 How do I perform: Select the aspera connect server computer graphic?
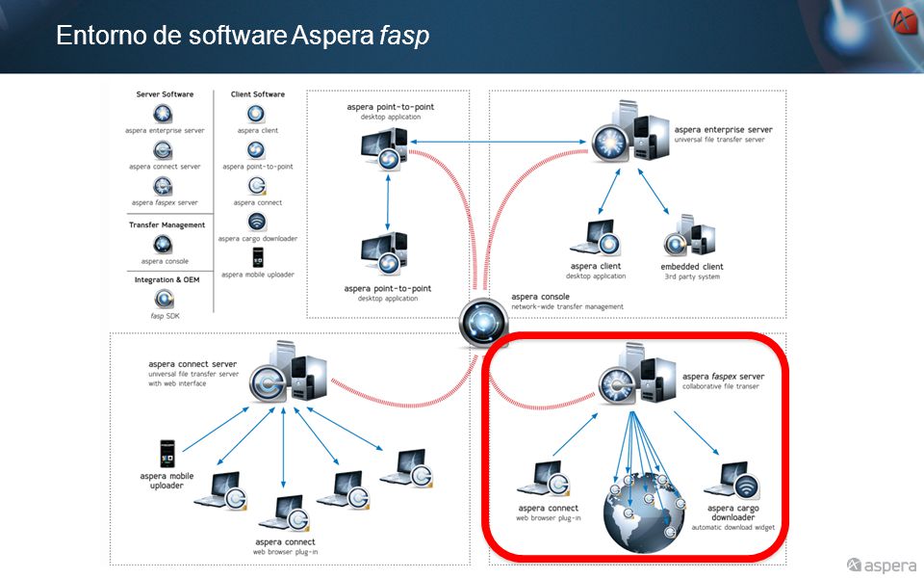tap(288, 373)
